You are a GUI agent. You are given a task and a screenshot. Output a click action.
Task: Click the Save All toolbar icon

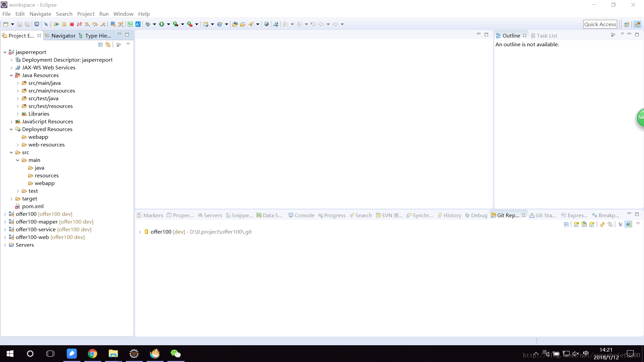(x=27, y=24)
